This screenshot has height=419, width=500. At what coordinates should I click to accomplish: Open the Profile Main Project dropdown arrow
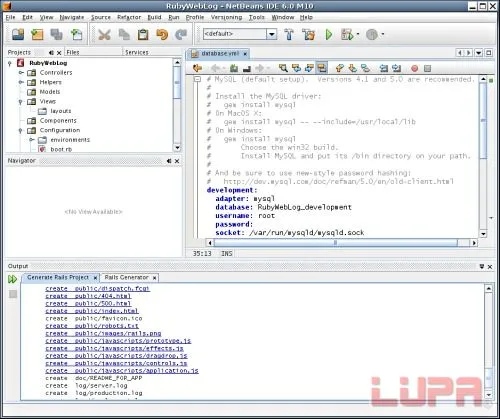(382, 34)
